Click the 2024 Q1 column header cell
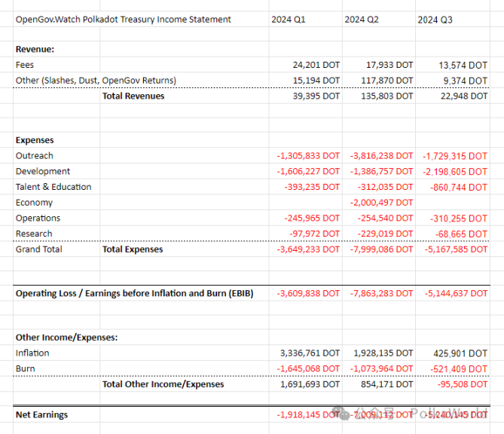 click(x=289, y=19)
